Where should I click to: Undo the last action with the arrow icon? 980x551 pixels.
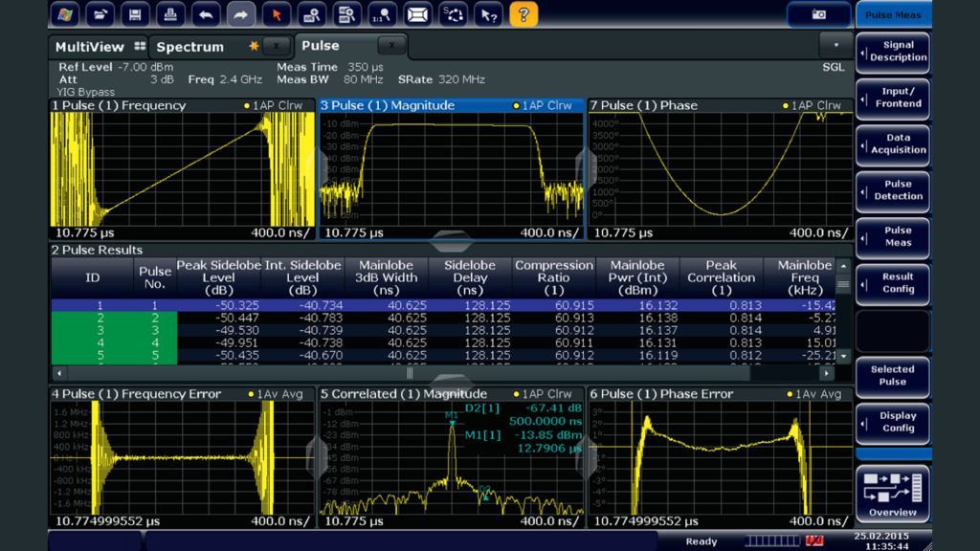point(206,14)
